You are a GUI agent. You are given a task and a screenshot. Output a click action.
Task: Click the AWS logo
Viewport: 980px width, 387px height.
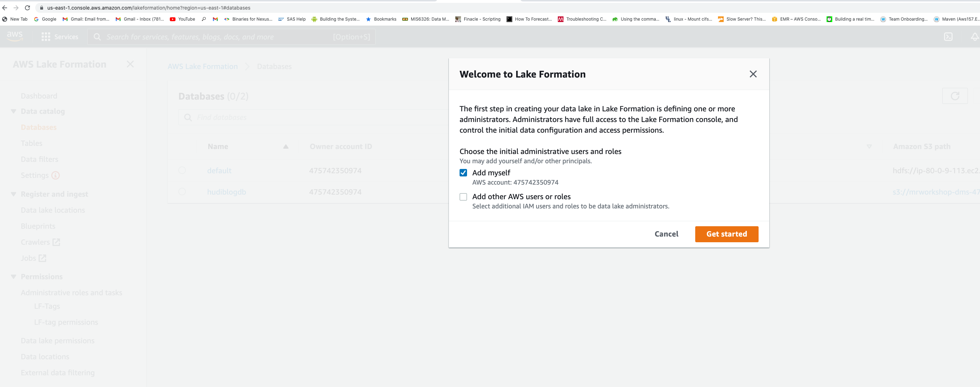[15, 36]
